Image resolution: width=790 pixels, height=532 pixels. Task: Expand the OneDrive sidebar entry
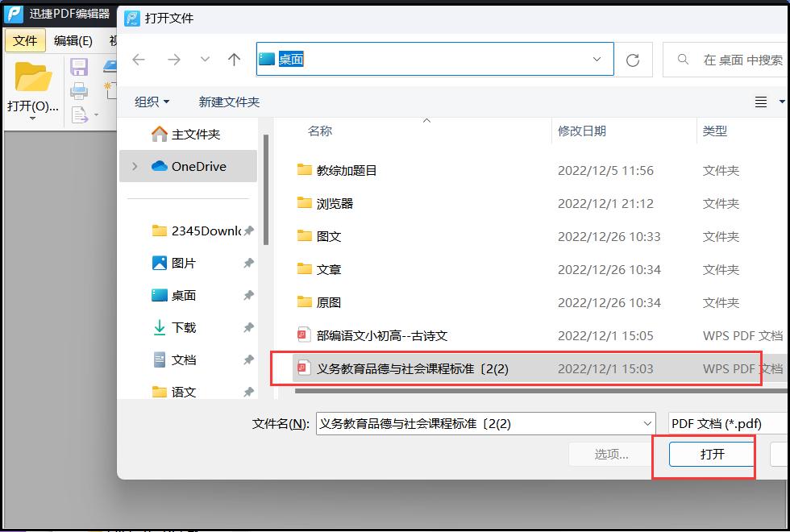136,166
